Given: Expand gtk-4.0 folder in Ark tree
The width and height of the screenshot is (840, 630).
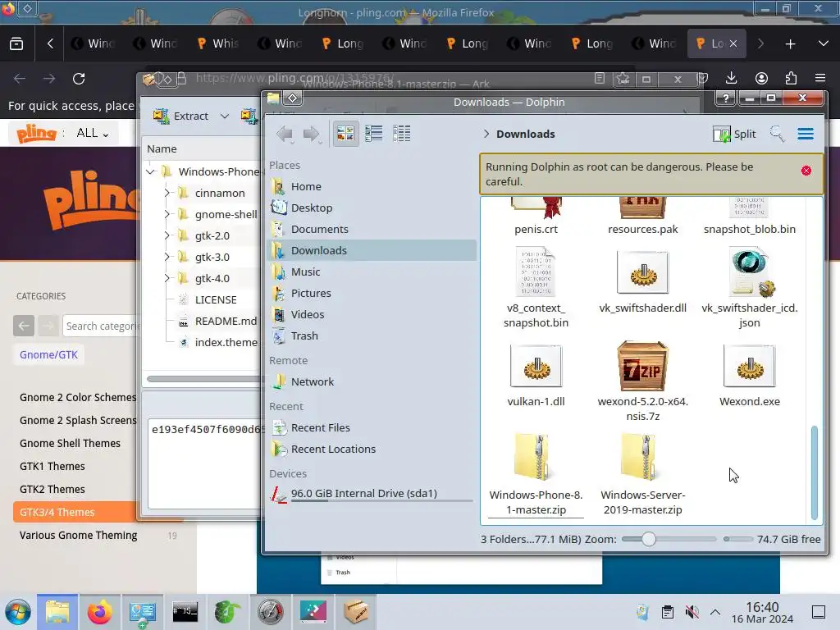Looking at the screenshot, I should (167, 279).
